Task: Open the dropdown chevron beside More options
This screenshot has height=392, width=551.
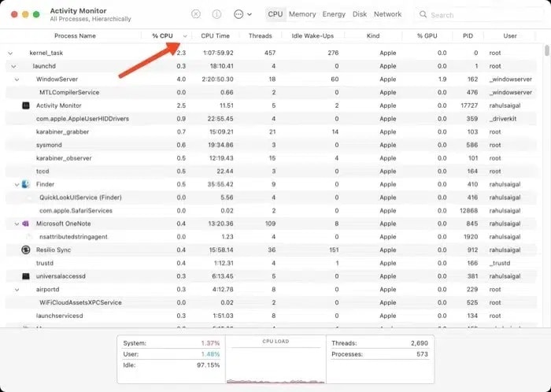Action: (250, 14)
